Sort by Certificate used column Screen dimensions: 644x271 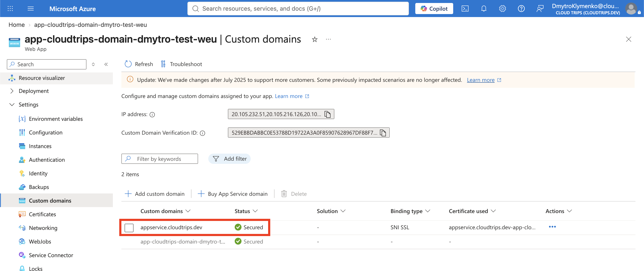click(472, 211)
